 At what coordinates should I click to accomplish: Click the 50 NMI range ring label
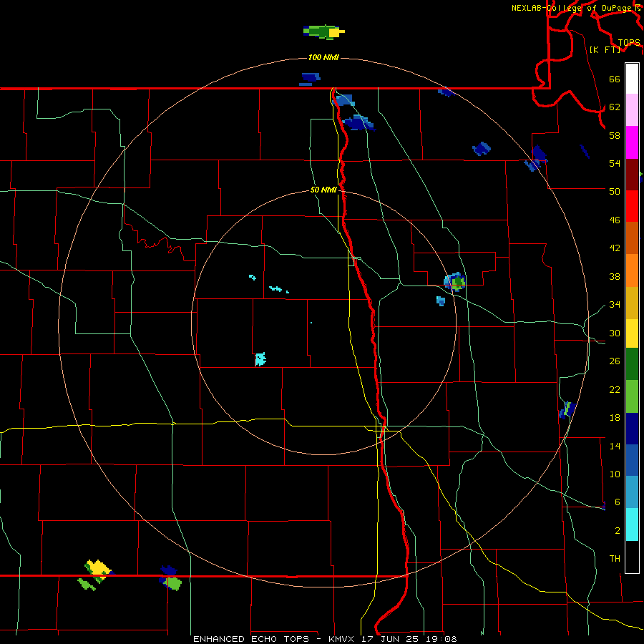[x=323, y=190]
